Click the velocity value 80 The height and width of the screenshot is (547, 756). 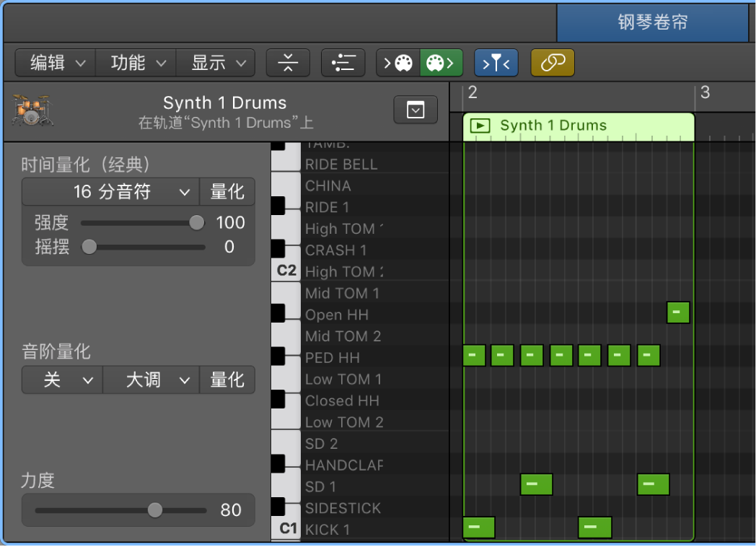230,510
